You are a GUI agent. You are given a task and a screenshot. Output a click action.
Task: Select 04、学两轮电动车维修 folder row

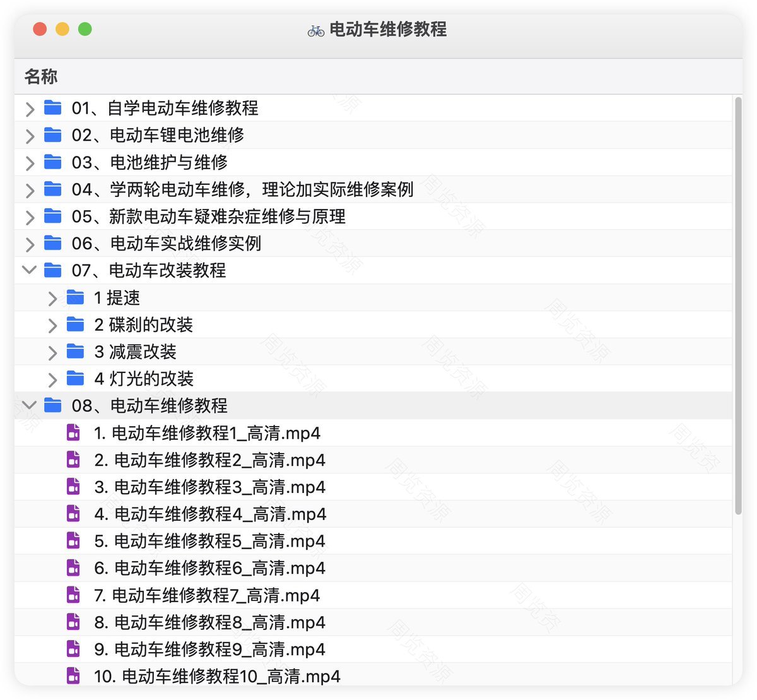(373, 189)
